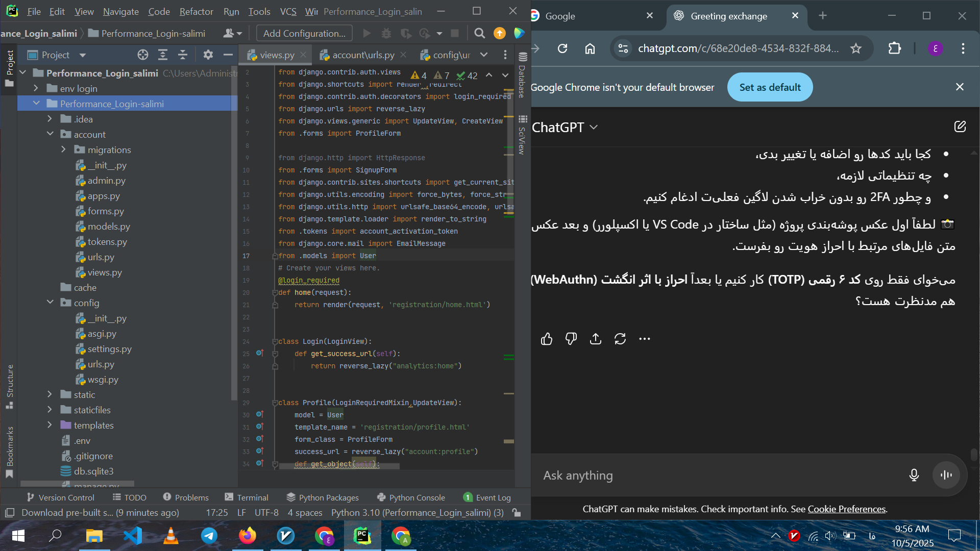Open the Terminal tool window tab
This screenshot has width=980, height=551.
coord(247,497)
